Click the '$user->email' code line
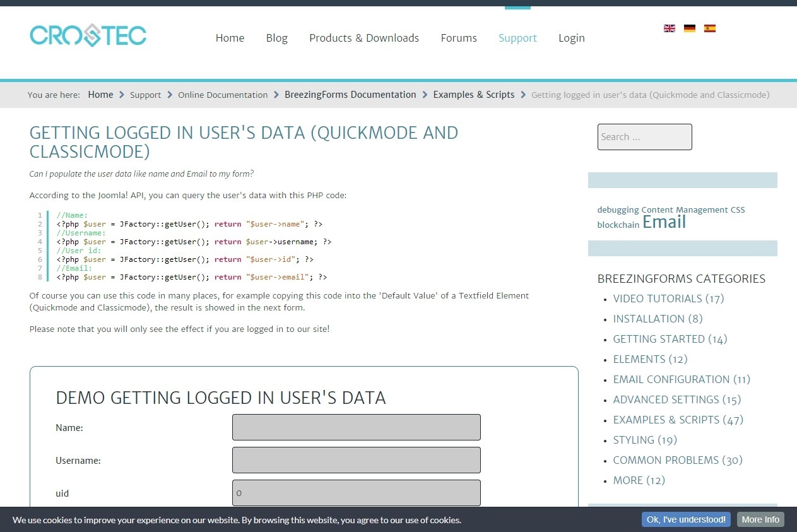The width and height of the screenshot is (797, 532). (192, 277)
